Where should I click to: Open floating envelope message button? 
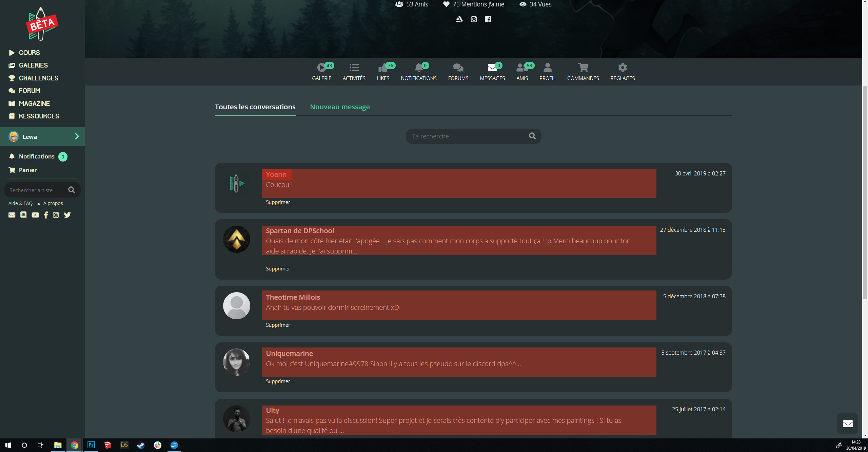tap(848, 423)
